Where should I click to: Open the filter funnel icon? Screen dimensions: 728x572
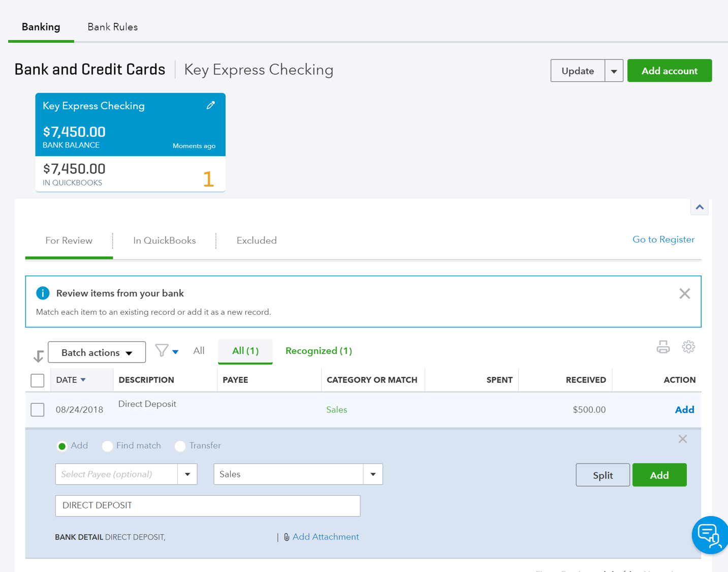[162, 350]
